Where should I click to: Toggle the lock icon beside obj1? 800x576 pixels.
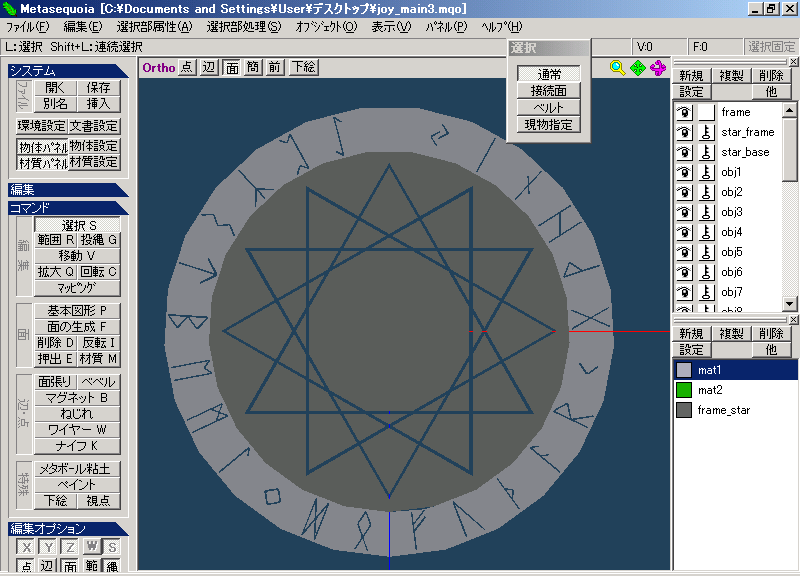click(707, 172)
